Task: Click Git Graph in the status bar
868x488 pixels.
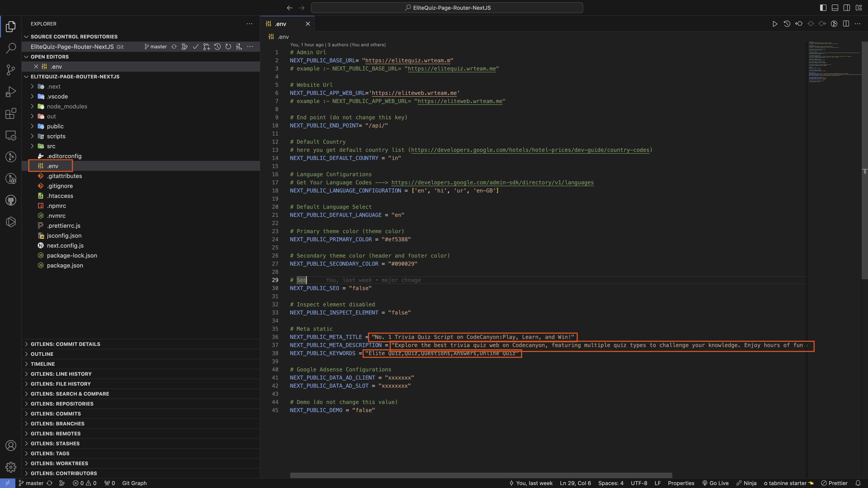Action: coord(134,483)
